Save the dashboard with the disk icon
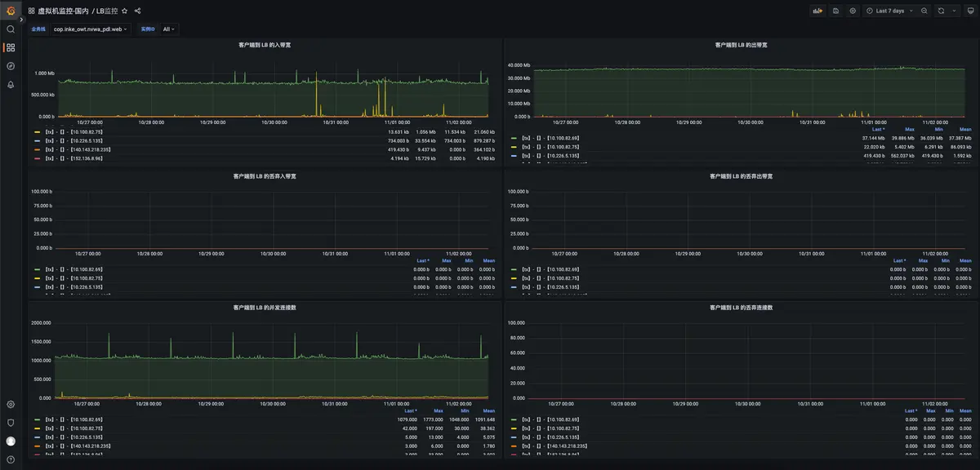980x470 pixels. 835,11
